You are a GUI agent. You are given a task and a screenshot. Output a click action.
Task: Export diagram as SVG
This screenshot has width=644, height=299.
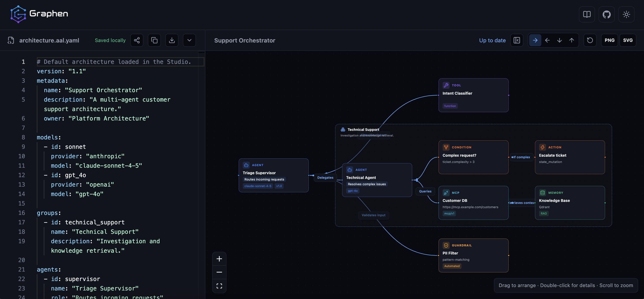pos(628,40)
